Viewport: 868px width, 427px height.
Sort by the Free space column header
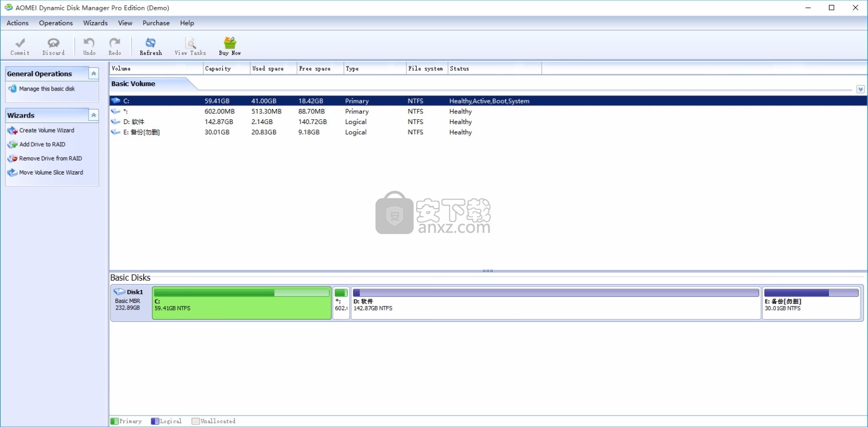pyautogui.click(x=320, y=69)
